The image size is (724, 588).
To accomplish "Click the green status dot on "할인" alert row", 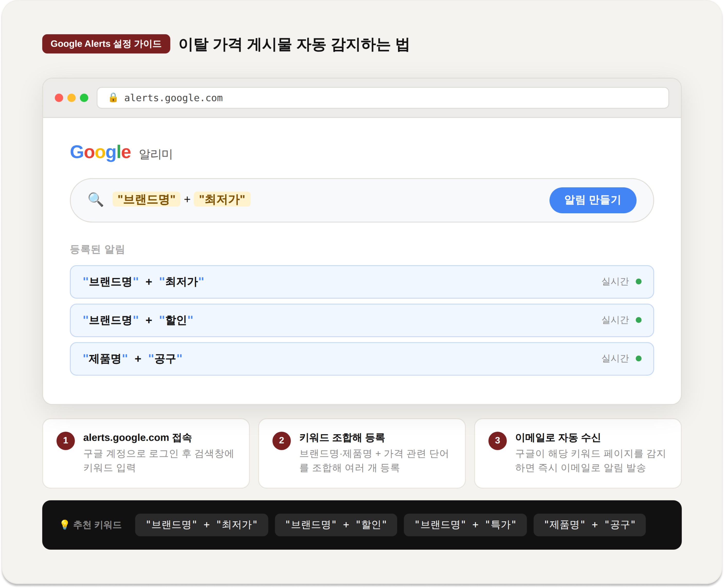I will click(x=639, y=320).
